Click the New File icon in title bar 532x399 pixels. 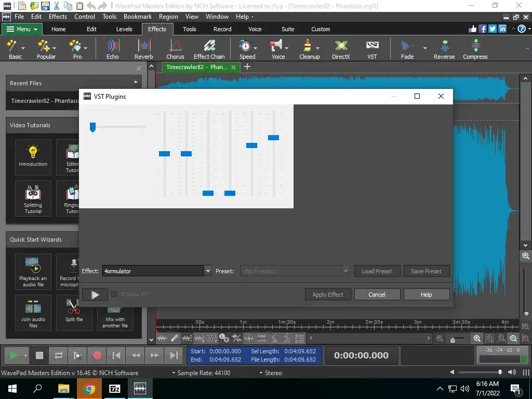[22, 6]
